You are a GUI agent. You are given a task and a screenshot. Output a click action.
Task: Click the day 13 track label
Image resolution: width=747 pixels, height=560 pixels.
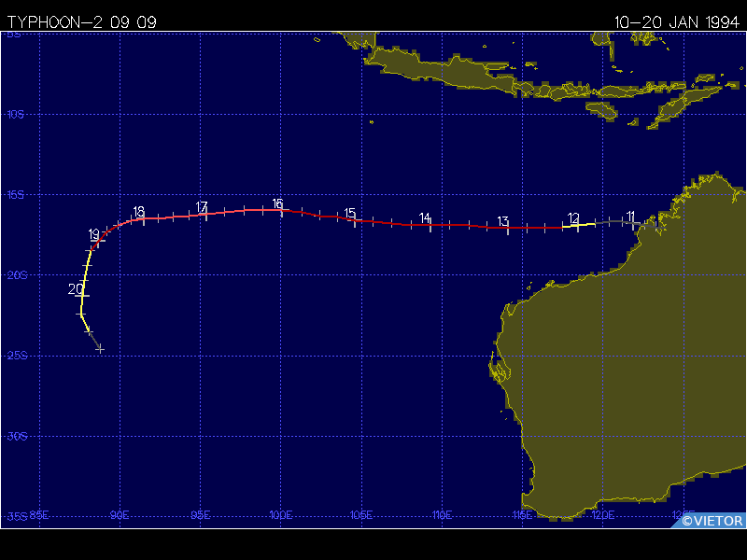click(x=502, y=221)
